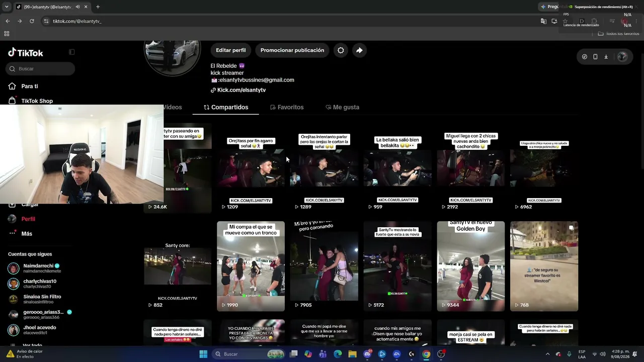Click the install app icon in address bar

click(554, 21)
